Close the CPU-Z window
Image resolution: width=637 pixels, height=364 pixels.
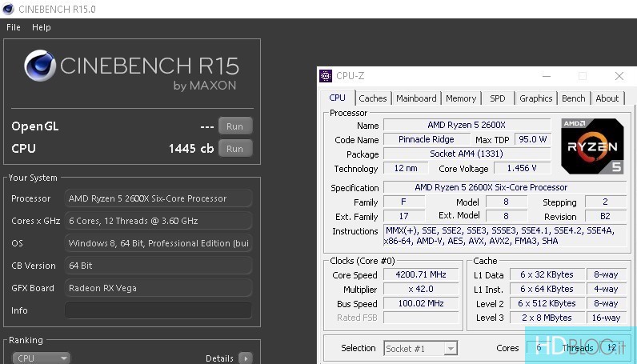(x=619, y=76)
